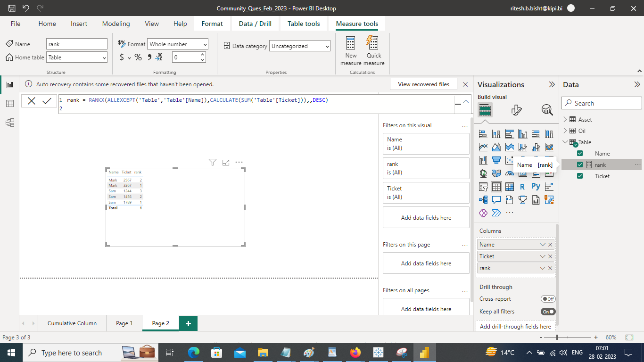Uncheck the Ticket field checkbox
The image size is (644, 362).
point(580,176)
